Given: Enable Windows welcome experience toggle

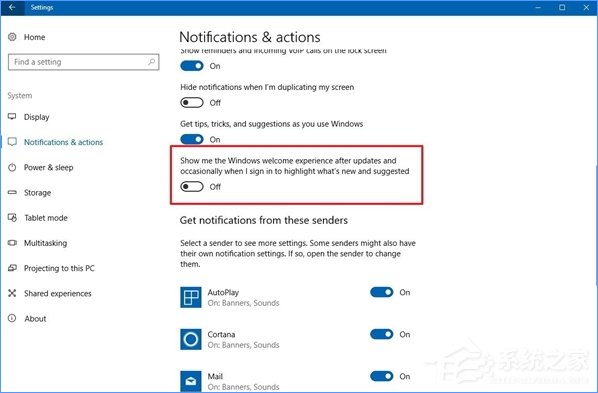Looking at the screenshot, I should point(192,187).
